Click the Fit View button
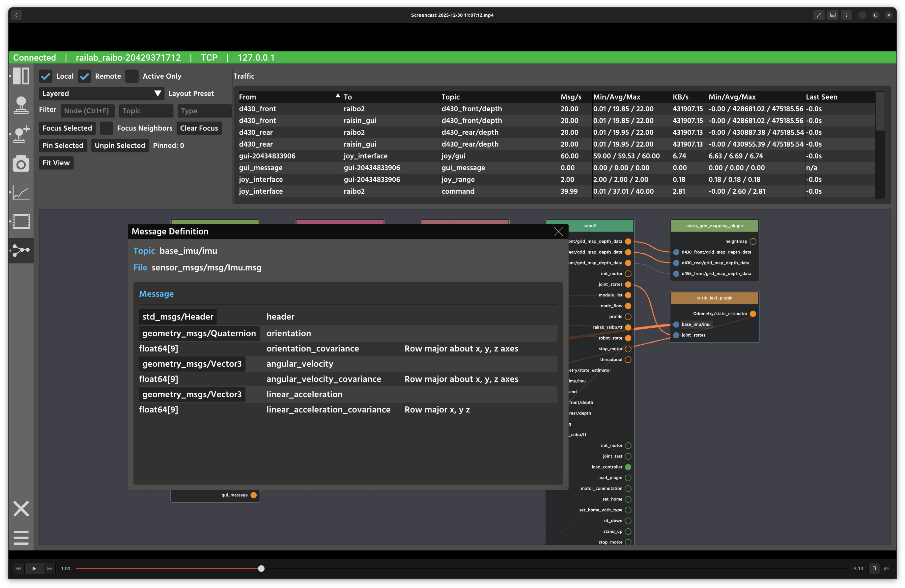Image resolution: width=905 pixels, height=588 pixels. coord(56,163)
